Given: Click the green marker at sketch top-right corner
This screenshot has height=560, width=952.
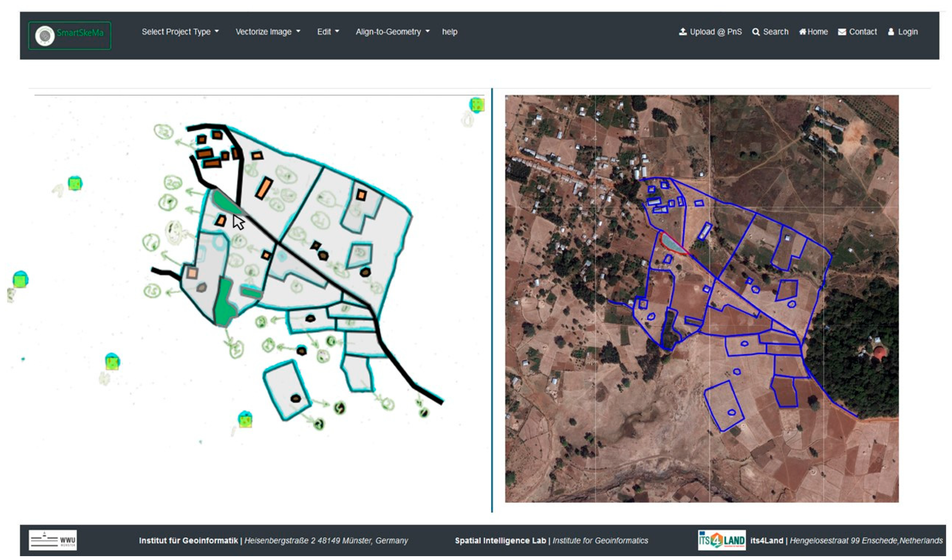Looking at the screenshot, I should point(476,105).
